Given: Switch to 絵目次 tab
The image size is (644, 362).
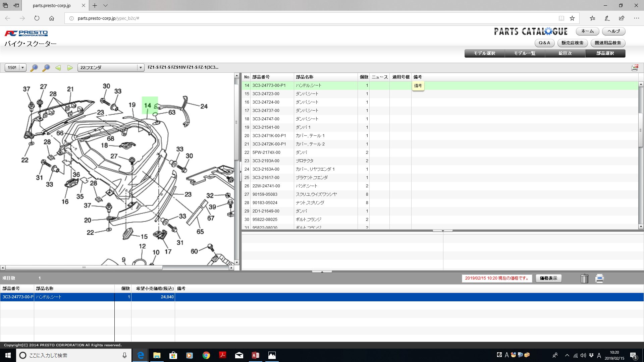Looking at the screenshot, I should coord(565,53).
